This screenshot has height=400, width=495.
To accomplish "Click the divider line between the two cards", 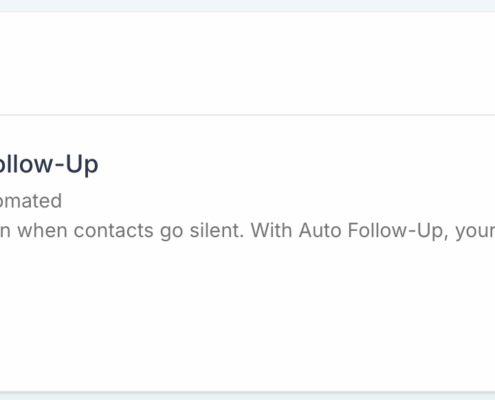I will click(247, 115).
